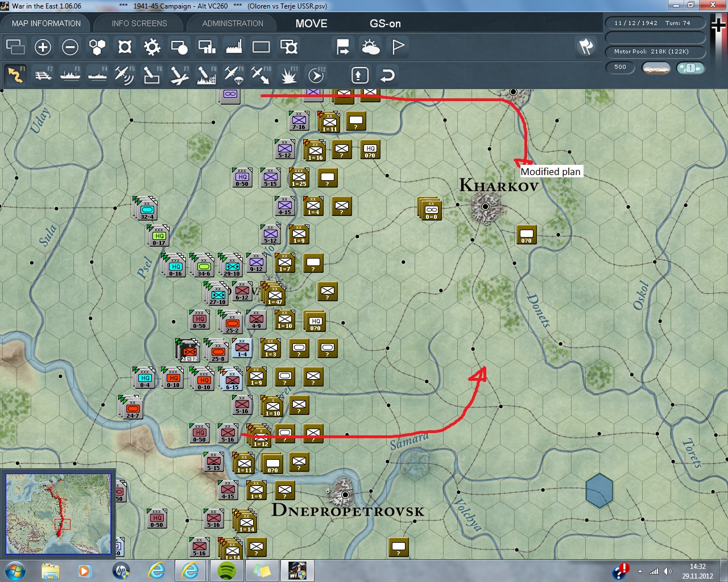
Task: Select naval transport mode F3
Action: click(x=70, y=75)
